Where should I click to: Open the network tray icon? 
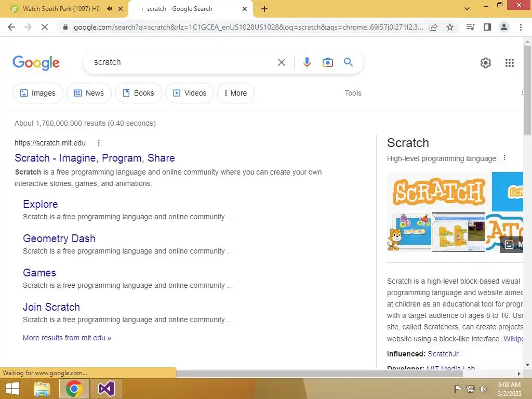click(471, 389)
